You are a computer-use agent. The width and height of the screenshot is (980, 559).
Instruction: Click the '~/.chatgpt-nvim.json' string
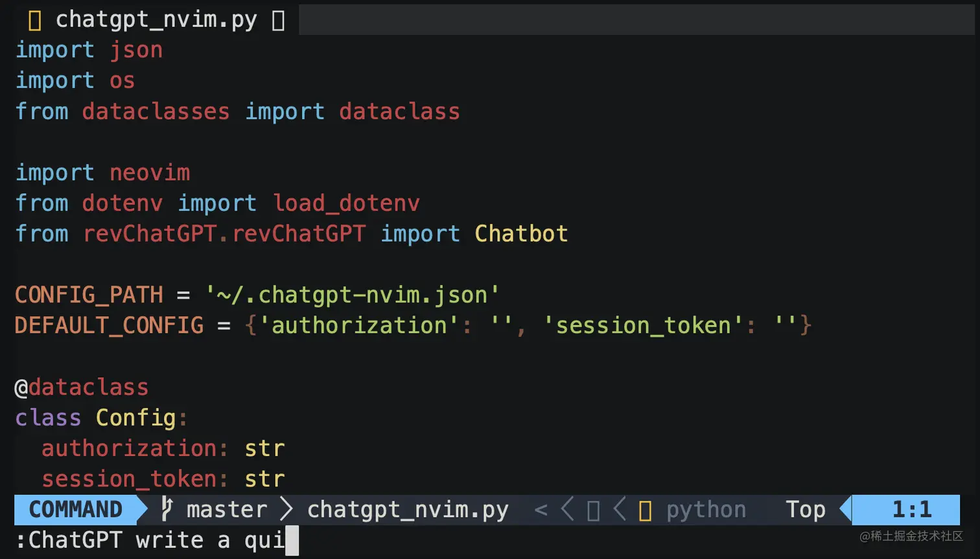click(x=353, y=295)
